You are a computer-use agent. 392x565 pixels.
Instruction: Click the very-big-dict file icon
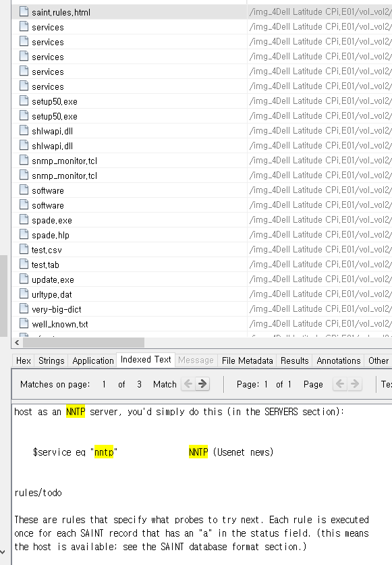[24, 308]
